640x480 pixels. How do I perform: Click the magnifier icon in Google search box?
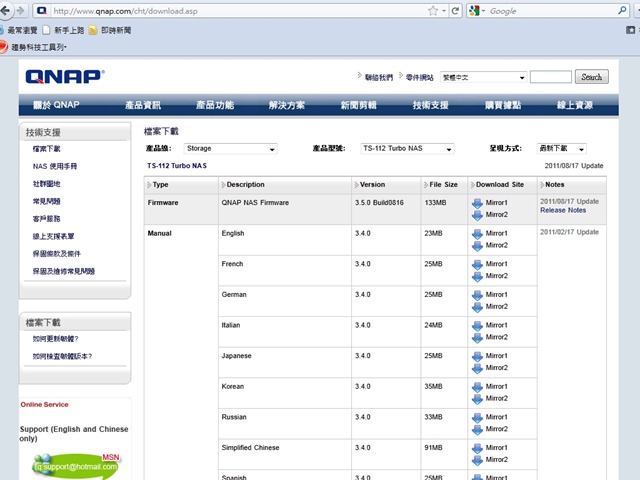[x=622, y=11]
